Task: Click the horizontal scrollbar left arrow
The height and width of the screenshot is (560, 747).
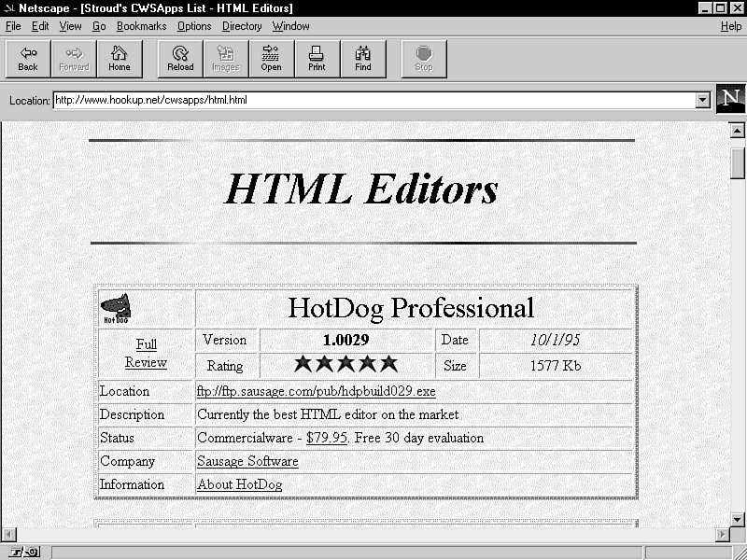Action: click(9, 534)
